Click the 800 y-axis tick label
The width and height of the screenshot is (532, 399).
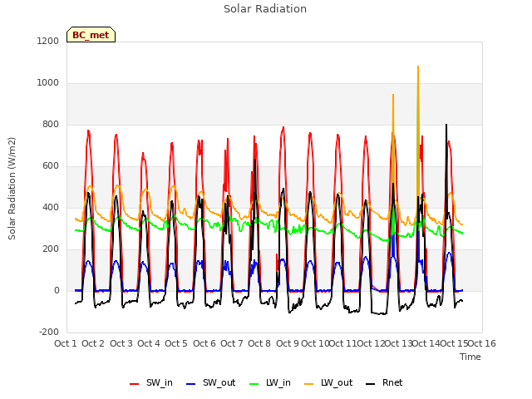[51, 125]
